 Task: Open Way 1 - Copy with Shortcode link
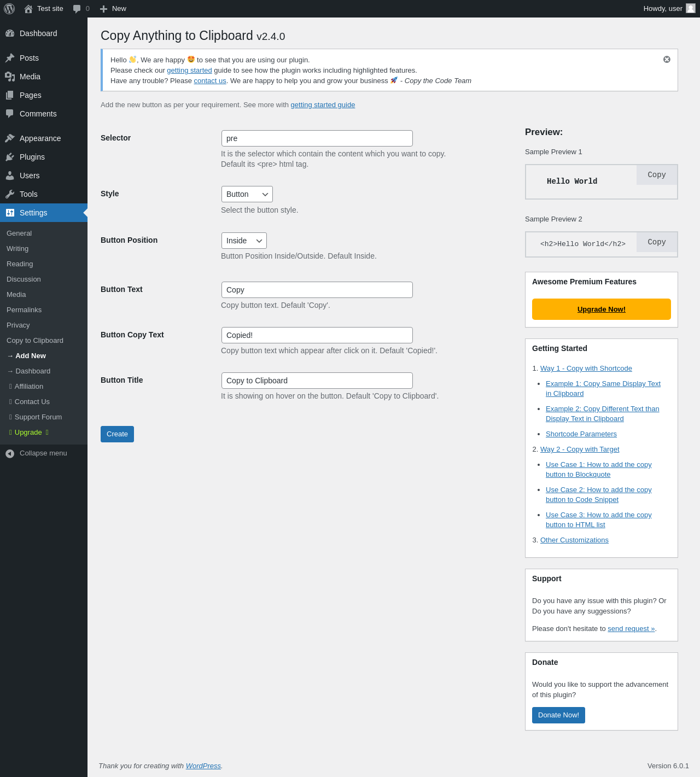586,369
